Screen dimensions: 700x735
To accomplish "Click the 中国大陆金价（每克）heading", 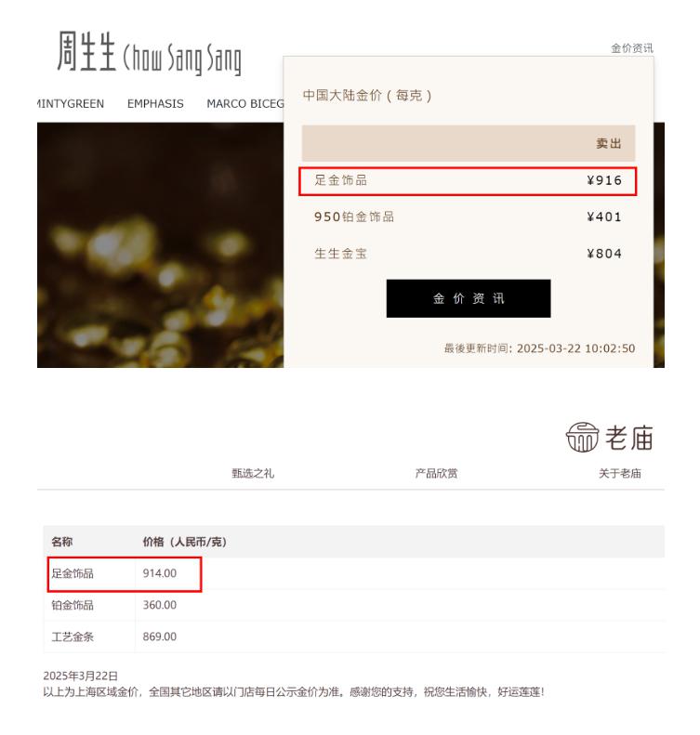I will 367,96.
